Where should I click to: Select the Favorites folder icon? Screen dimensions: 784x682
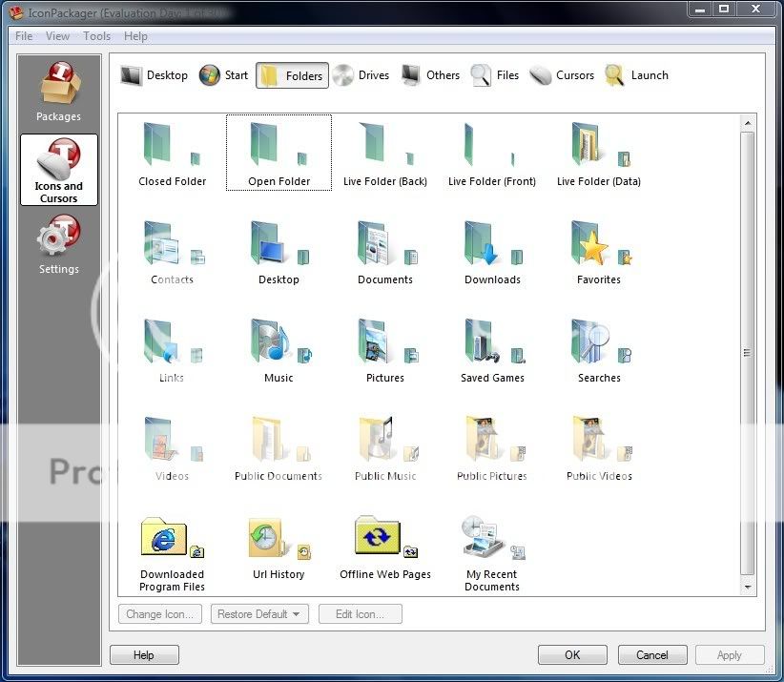tap(599, 251)
